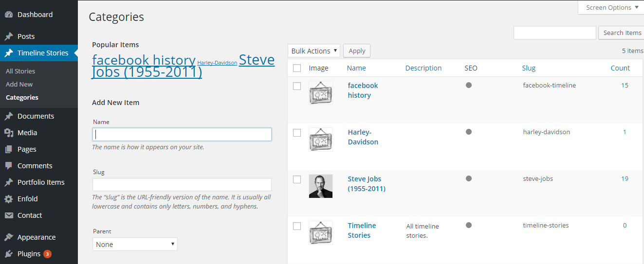Screen dimensions: 644x264
Task: Click the Plugins plug icon
Action: [8, 254]
